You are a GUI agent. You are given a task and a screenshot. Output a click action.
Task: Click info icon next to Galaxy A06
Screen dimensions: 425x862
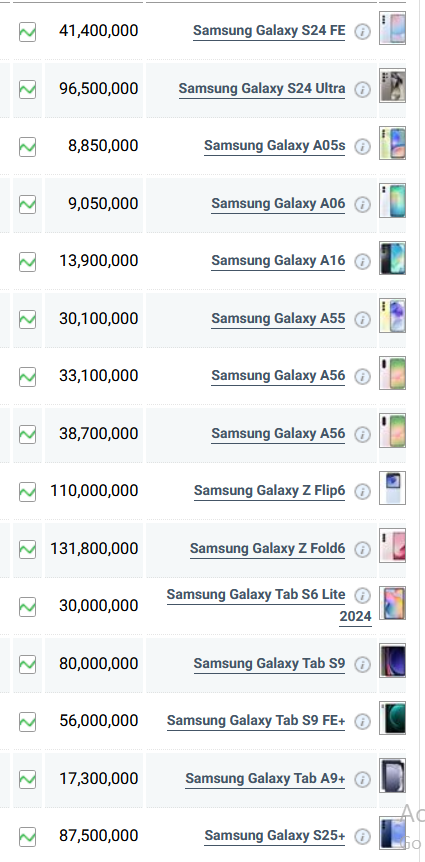click(362, 205)
